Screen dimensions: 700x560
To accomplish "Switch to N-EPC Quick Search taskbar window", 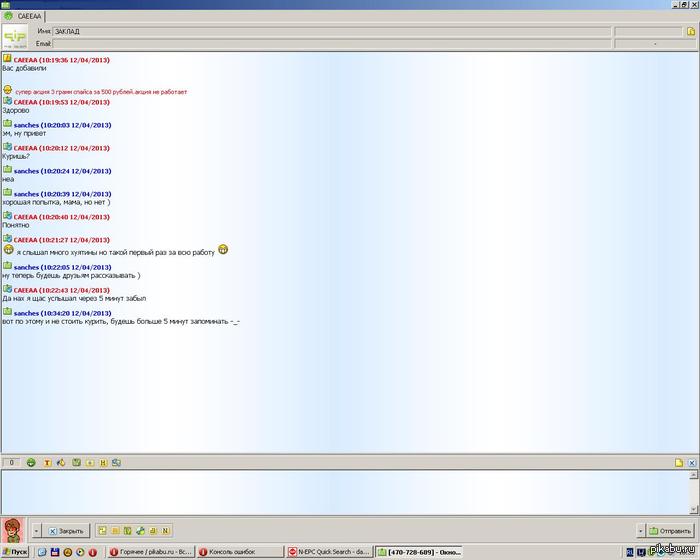I will 329,552.
